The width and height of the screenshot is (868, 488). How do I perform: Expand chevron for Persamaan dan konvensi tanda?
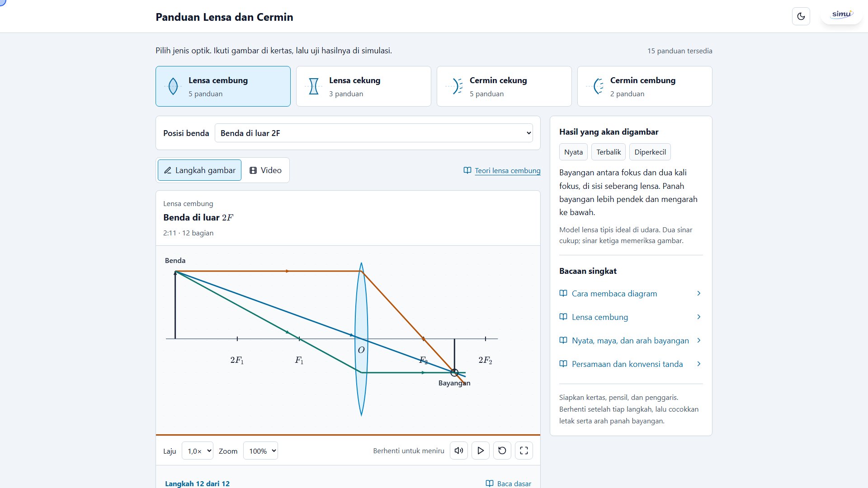click(699, 364)
